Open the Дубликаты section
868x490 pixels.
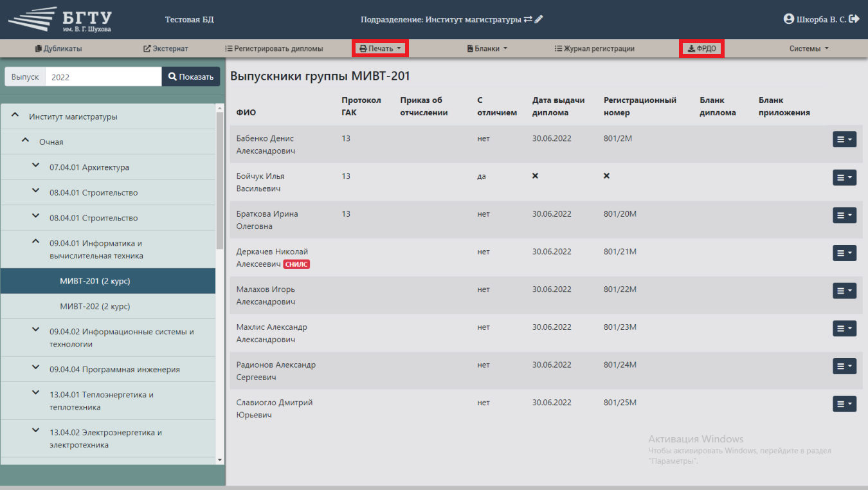[x=59, y=48]
